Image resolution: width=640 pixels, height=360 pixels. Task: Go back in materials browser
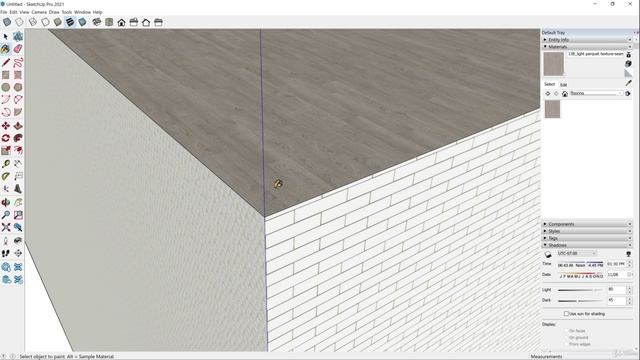coord(548,93)
